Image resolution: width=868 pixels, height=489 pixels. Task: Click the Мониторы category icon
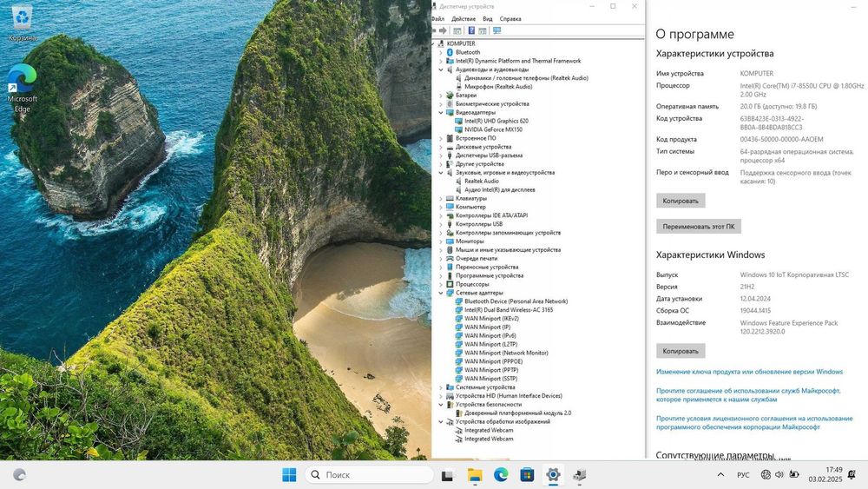(450, 241)
